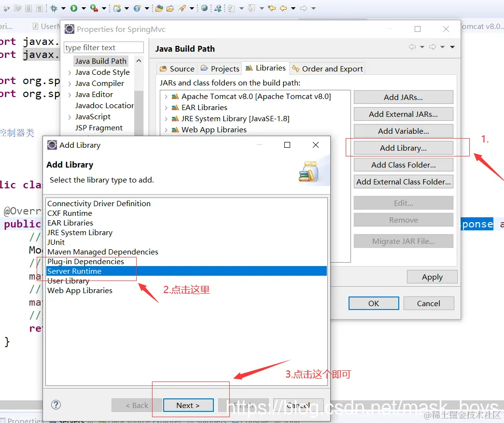
Task: Click the Debug bug icon in toolbar
Action: [x=54, y=8]
